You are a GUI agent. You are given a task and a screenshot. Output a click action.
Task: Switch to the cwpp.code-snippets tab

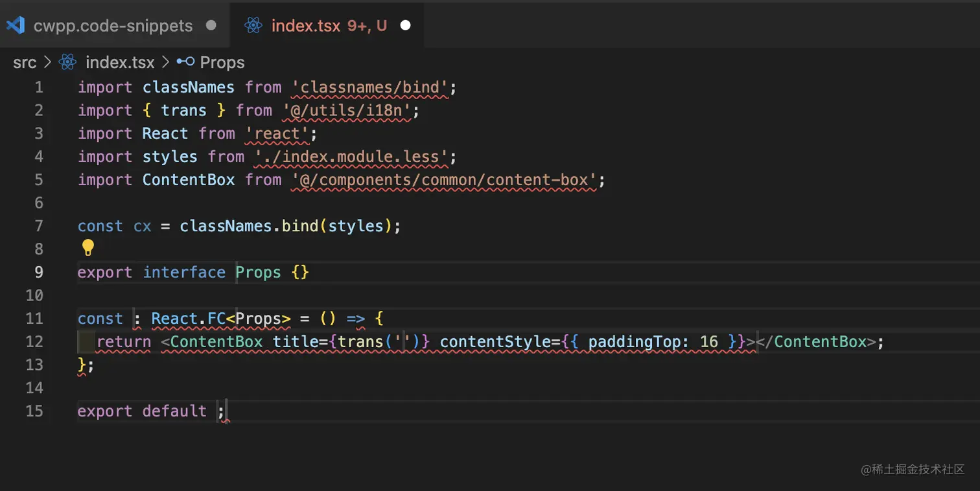[x=115, y=25]
